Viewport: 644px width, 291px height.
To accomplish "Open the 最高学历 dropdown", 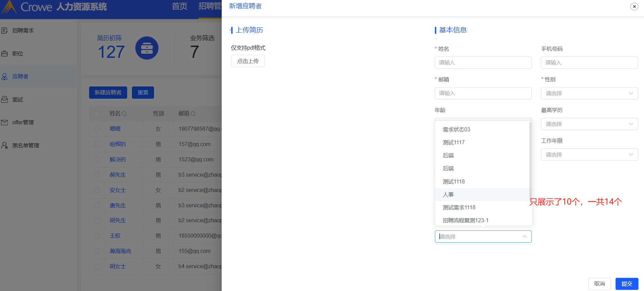I will click(589, 124).
